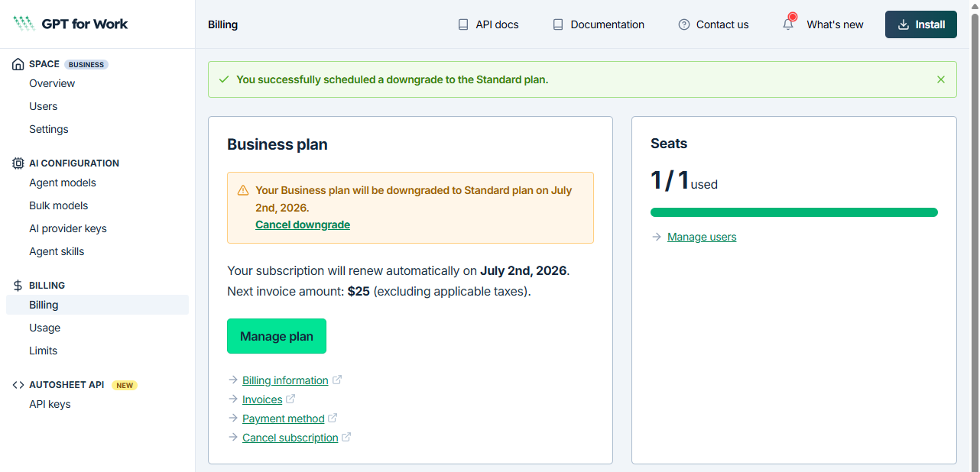Click external link icon beside Billing information
This screenshot has width=980, height=472.
coord(337,380)
